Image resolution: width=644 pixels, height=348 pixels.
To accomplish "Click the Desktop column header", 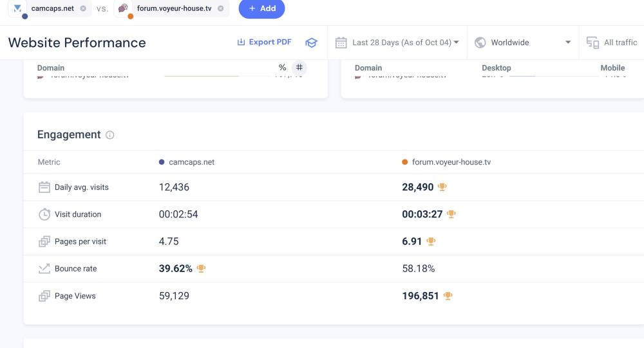I will click(496, 68).
